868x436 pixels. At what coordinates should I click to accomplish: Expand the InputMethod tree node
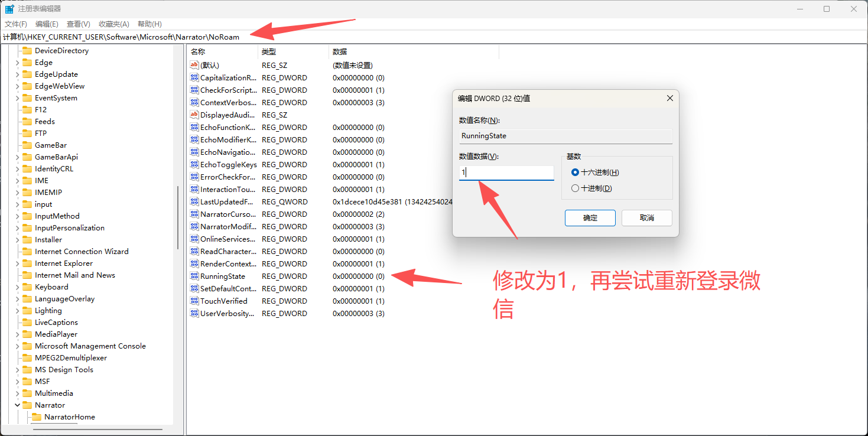click(x=17, y=216)
